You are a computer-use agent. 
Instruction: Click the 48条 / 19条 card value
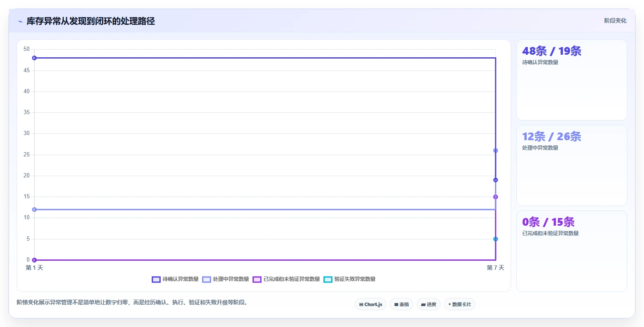[x=552, y=51]
